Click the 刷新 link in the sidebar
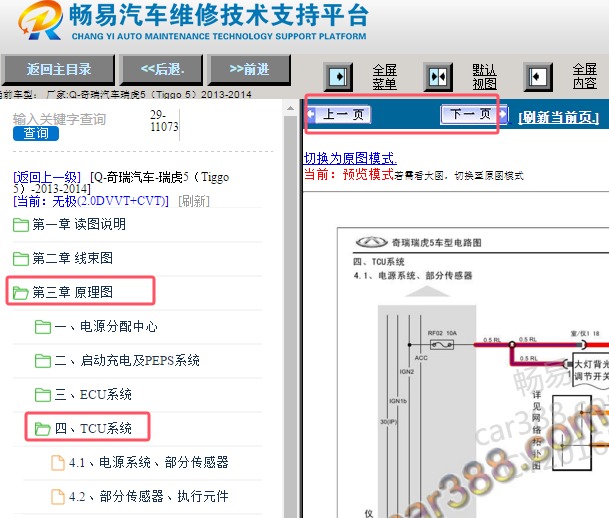Screen dimensions: 609x518 194,201
